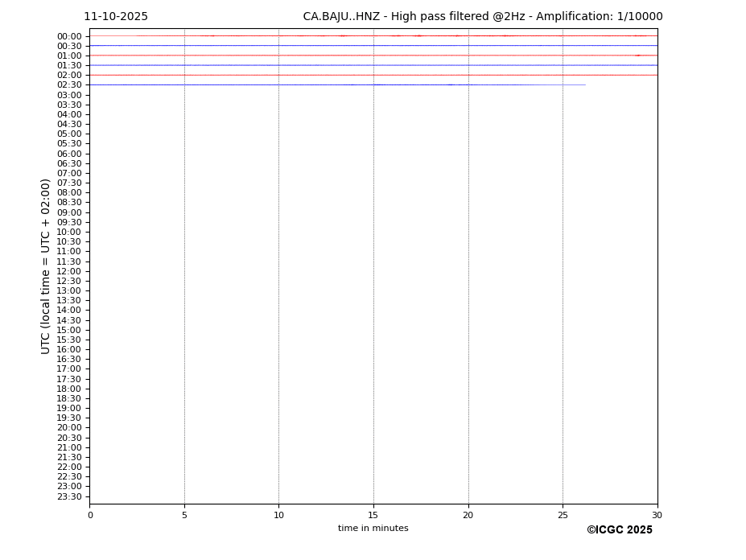This screenshot has width=746, height=560.
Task: Select the ©ICGC 2025 copyright text
Action: pyautogui.click(x=619, y=530)
